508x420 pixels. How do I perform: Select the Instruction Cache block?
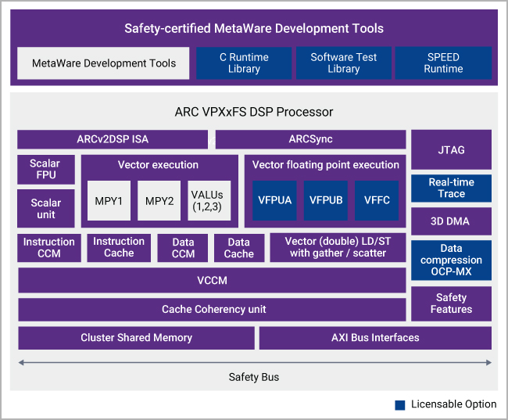pos(119,248)
